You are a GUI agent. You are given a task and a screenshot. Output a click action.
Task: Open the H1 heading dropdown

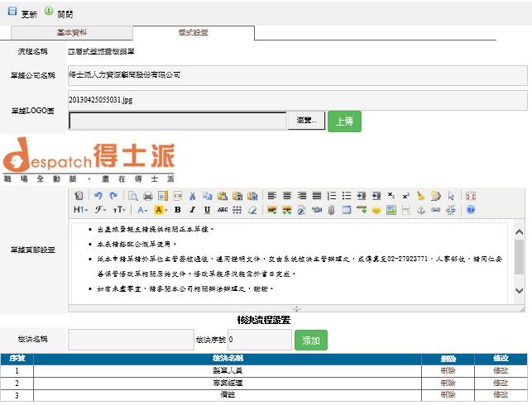tap(79, 210)
